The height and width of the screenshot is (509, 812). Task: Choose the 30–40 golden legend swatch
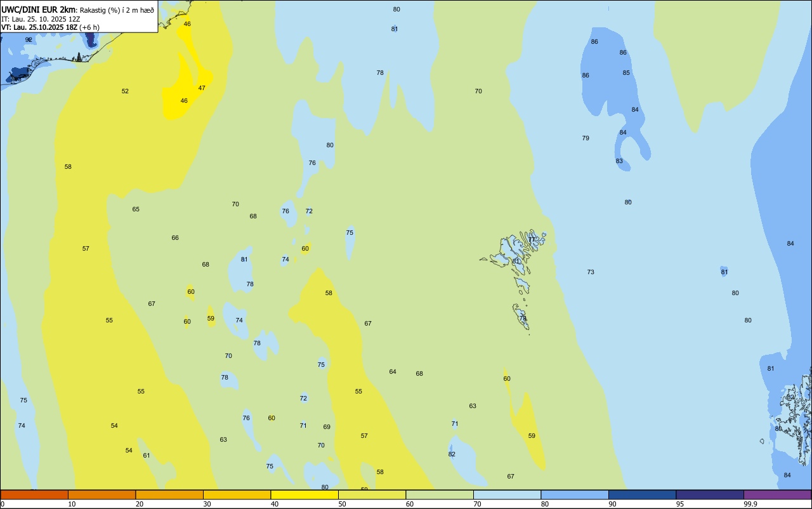click(x=237, y=494)
